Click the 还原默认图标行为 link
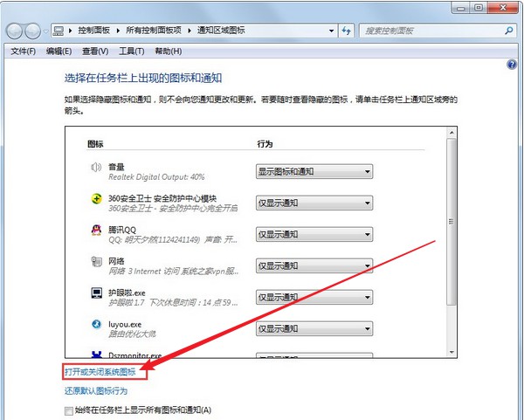 pos(101,391)
